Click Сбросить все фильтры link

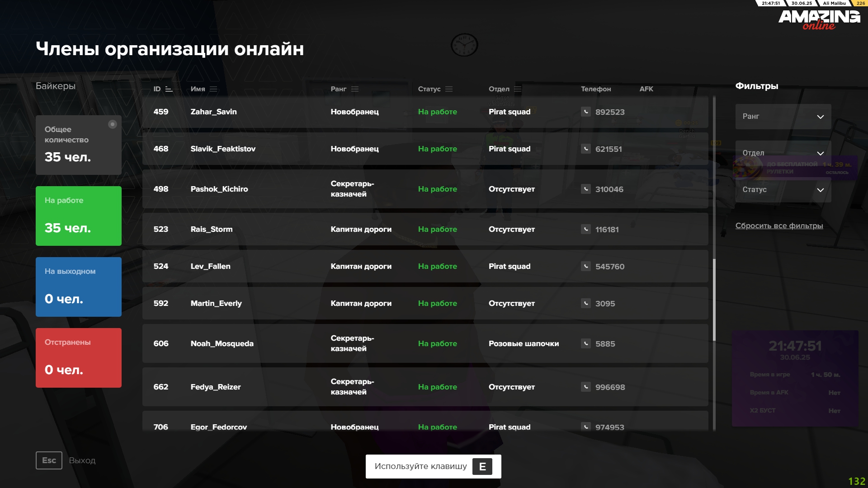tap(779, 225)
